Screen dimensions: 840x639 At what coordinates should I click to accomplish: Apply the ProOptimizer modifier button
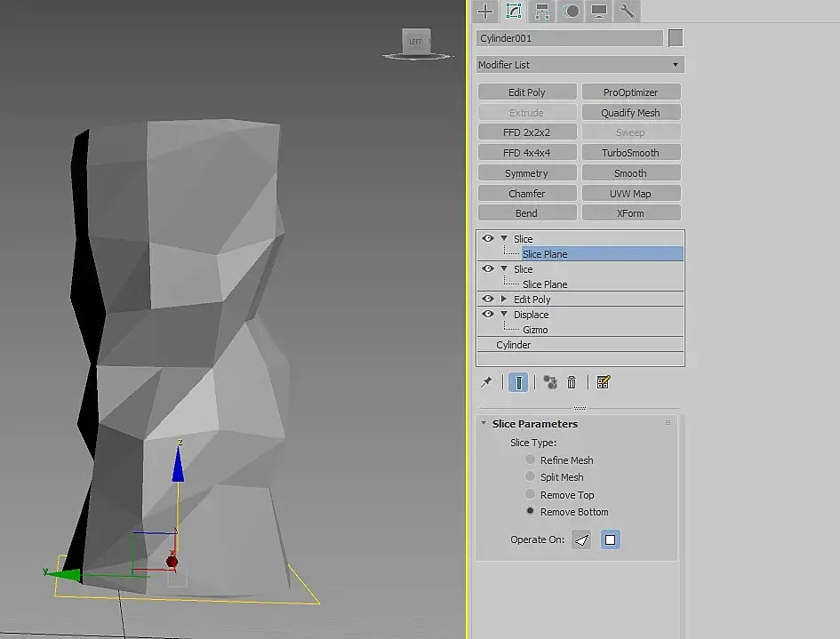point(630,92)
